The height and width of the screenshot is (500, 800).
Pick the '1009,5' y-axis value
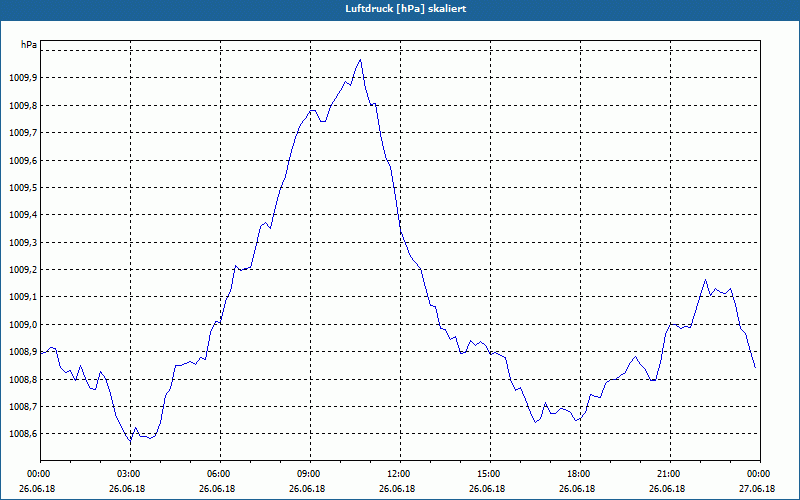[23, 188]
